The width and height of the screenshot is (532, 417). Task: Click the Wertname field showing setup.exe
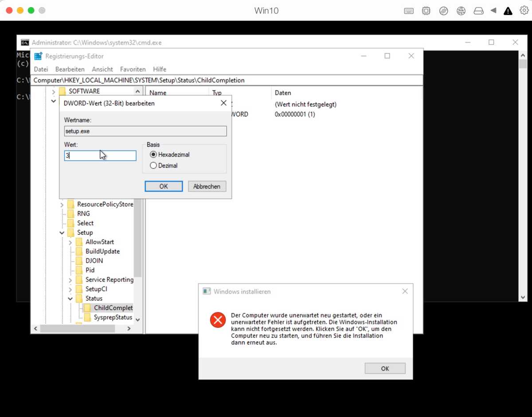click(145, 131)
